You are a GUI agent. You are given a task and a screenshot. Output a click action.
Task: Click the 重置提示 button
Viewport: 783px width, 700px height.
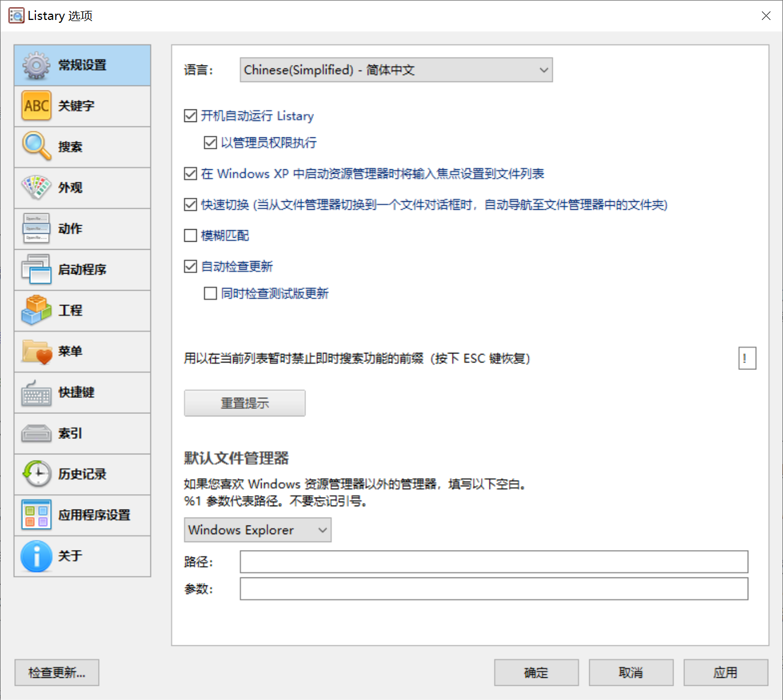click(x=244, y=403)
